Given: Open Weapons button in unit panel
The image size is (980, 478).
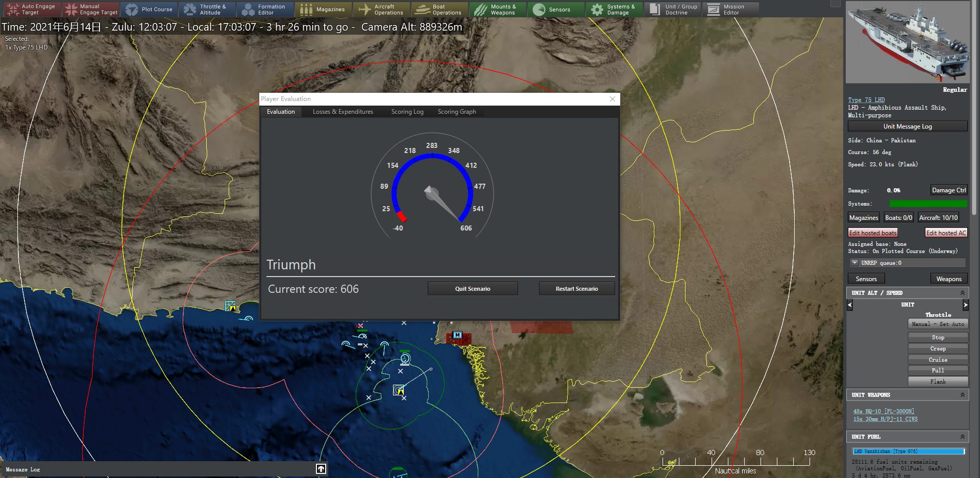Looking at the screenshot, I should [x=949, y=279].
